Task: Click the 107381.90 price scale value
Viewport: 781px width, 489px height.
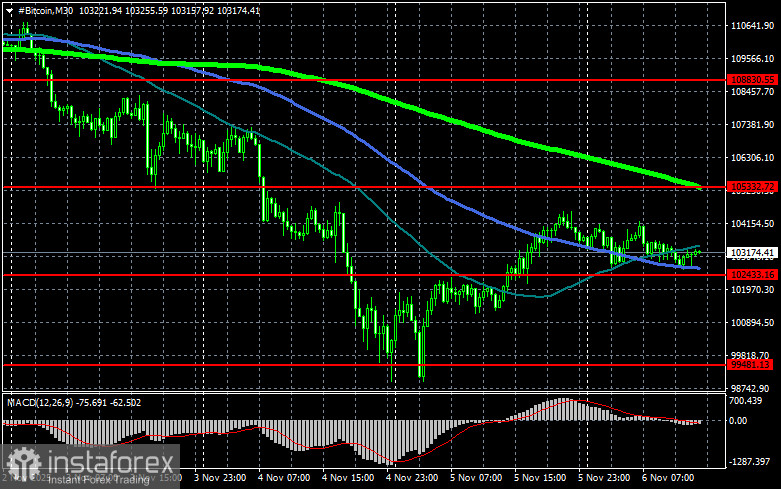Action: coord(752,124)
